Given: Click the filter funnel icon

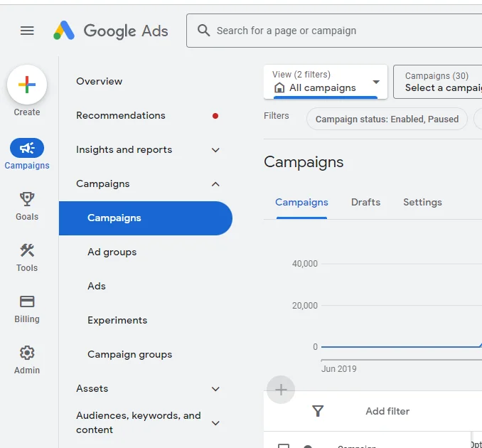Looking at the screenshot, I should pos(318,411).
